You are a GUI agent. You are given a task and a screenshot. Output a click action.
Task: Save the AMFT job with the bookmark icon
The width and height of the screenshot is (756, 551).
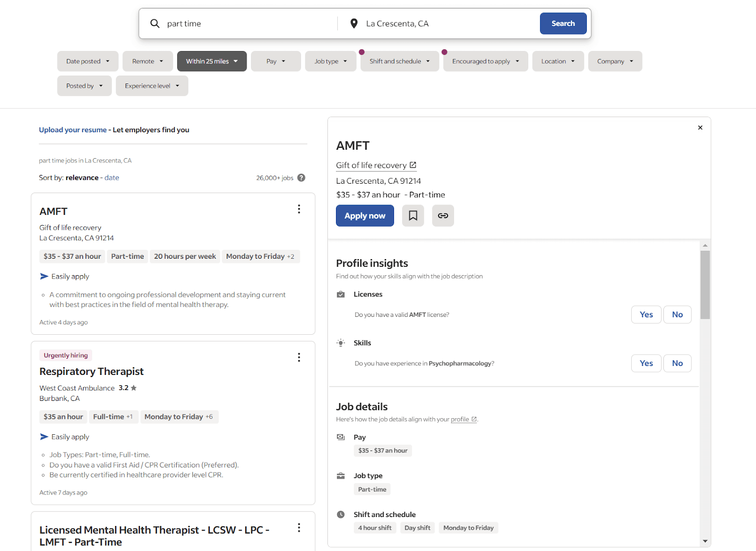click(412, 215)
